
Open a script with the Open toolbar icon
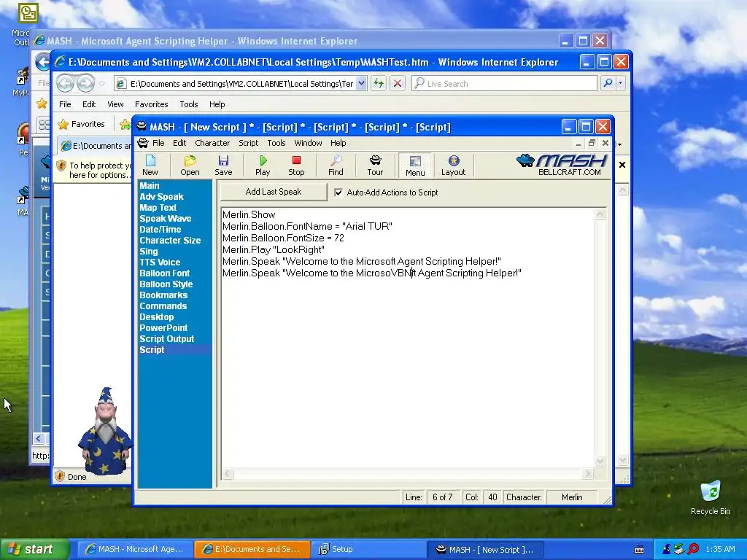(190, 166)
